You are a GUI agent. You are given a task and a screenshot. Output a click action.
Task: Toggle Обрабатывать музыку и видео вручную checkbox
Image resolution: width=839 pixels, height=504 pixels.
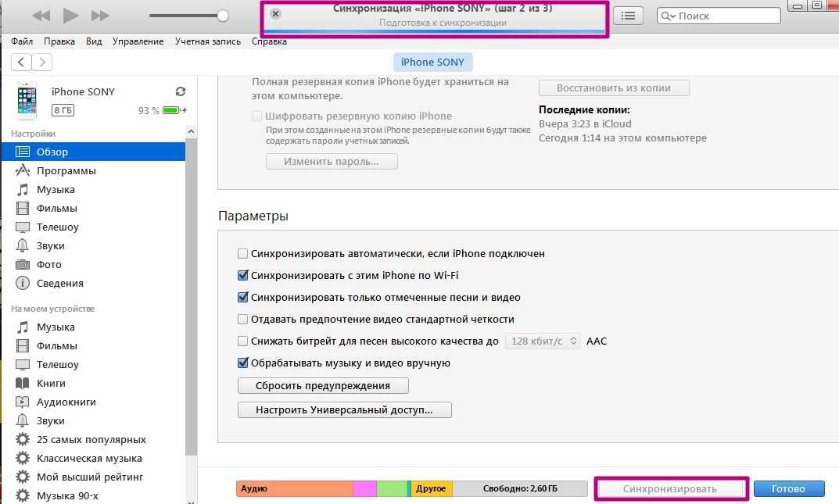(x=243, y=363)
